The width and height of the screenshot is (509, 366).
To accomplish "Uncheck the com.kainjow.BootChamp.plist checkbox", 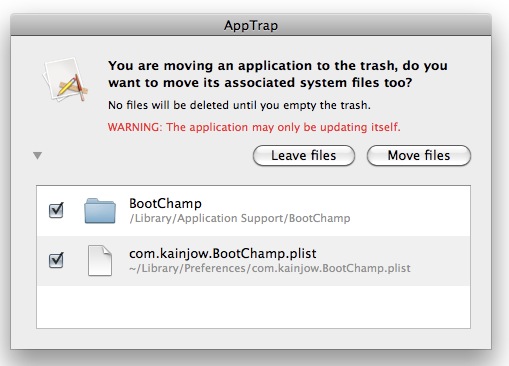I will click(x=56, y=260).
